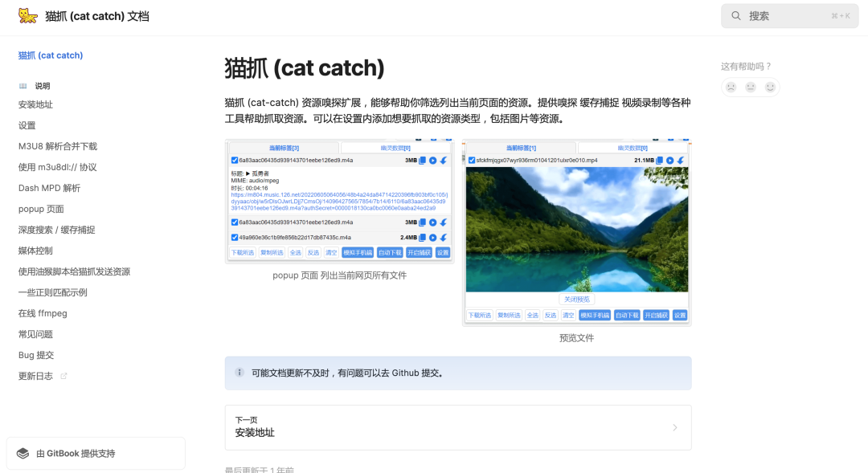Open popup 页面 in the sidebar
This screenshot has width=868, height=473.
pyautogui.click(x=41, y=209)
